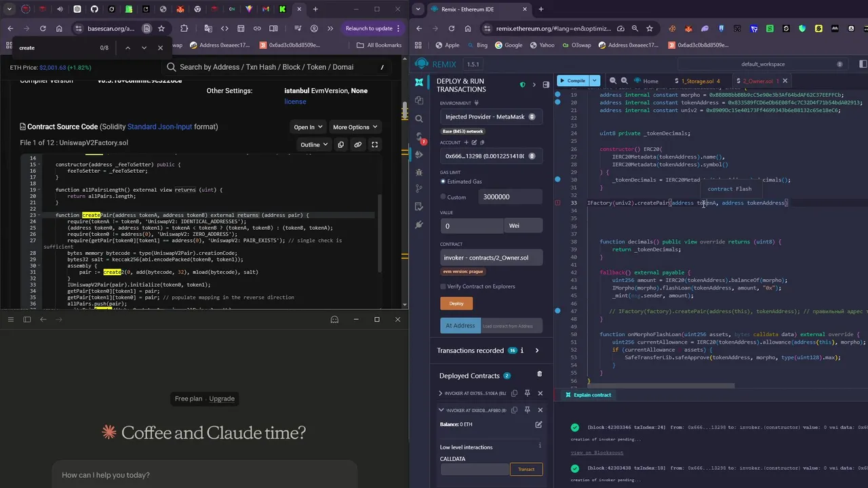Click orange Deploy button
The height and width of the screenshot is (488, 868).
coord(456,304)
